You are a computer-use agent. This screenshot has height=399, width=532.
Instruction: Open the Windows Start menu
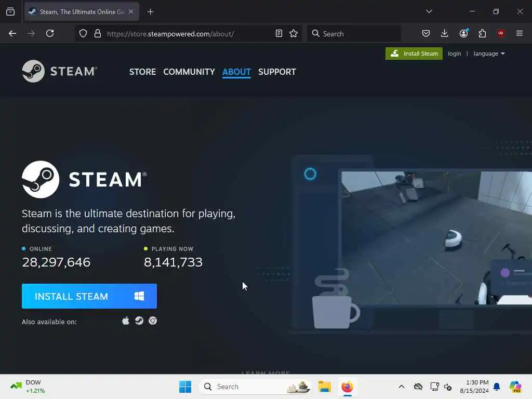tap(185, 387)
